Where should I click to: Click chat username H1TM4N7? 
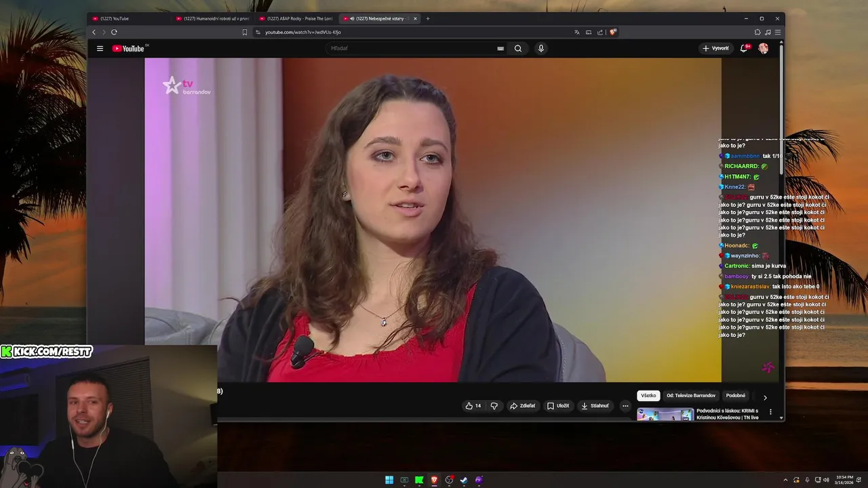(x=738, y=177)
